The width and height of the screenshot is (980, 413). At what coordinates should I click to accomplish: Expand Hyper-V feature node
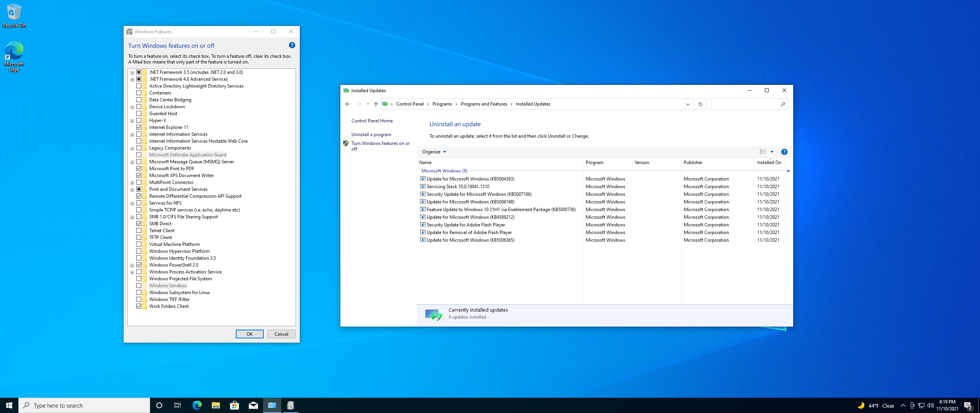(132, 121)
